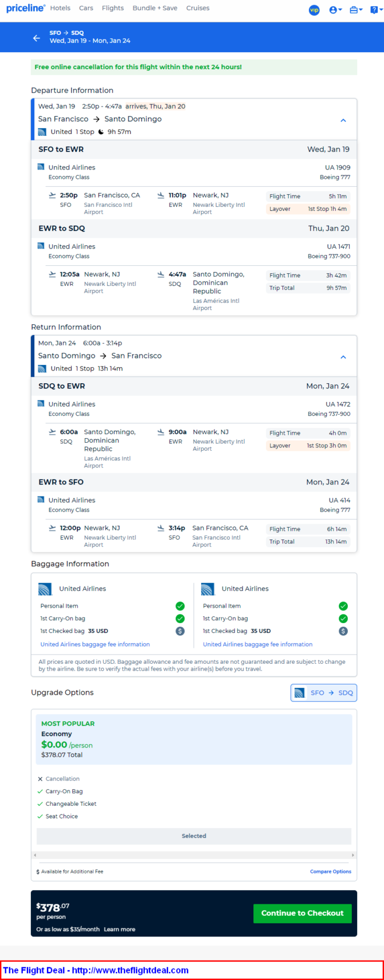Click left United Airlines baggage logo

(x=45, y=589)
